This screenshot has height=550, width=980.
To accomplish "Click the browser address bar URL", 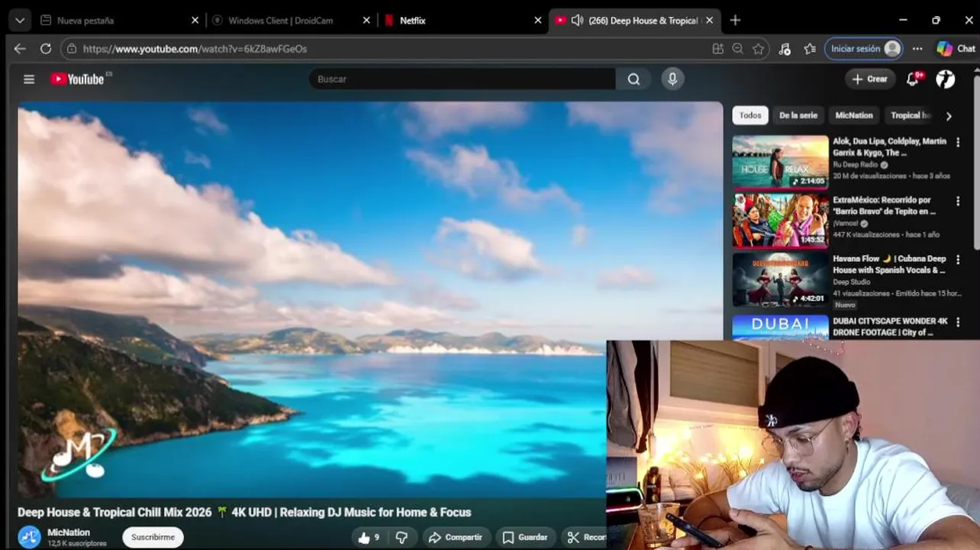I will (195, 48).
